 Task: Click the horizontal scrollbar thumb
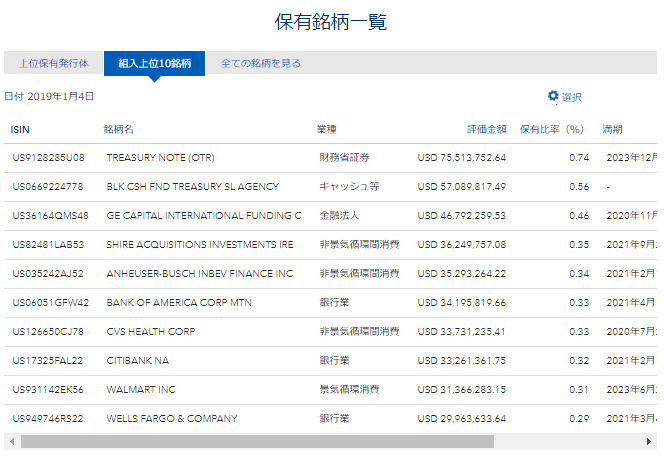click(x=257, y=441)
